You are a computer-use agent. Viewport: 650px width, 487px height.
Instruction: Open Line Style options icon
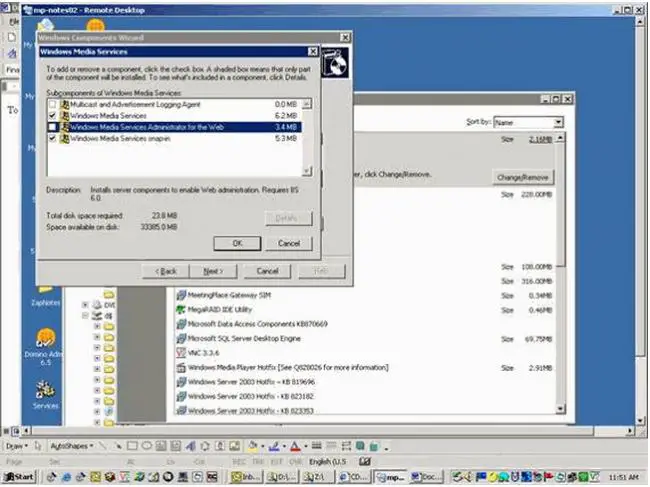(x=316, y=446)
